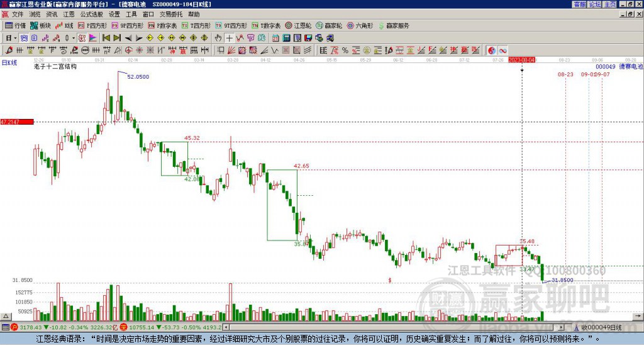
Task: Open the 交易委托 menu
Action: 171,14
